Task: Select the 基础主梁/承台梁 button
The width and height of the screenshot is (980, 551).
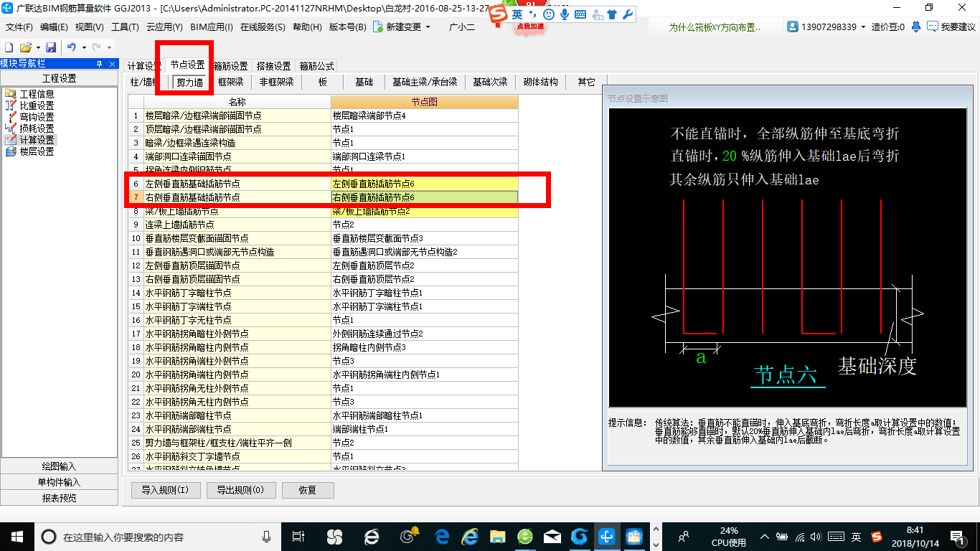Action: pyautogui.click(x=425, y=83)
